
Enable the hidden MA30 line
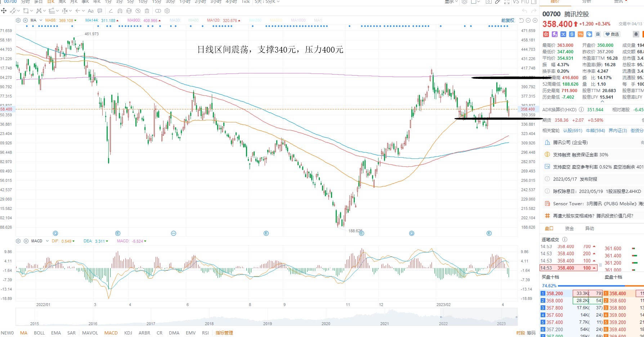pos(175,21)
